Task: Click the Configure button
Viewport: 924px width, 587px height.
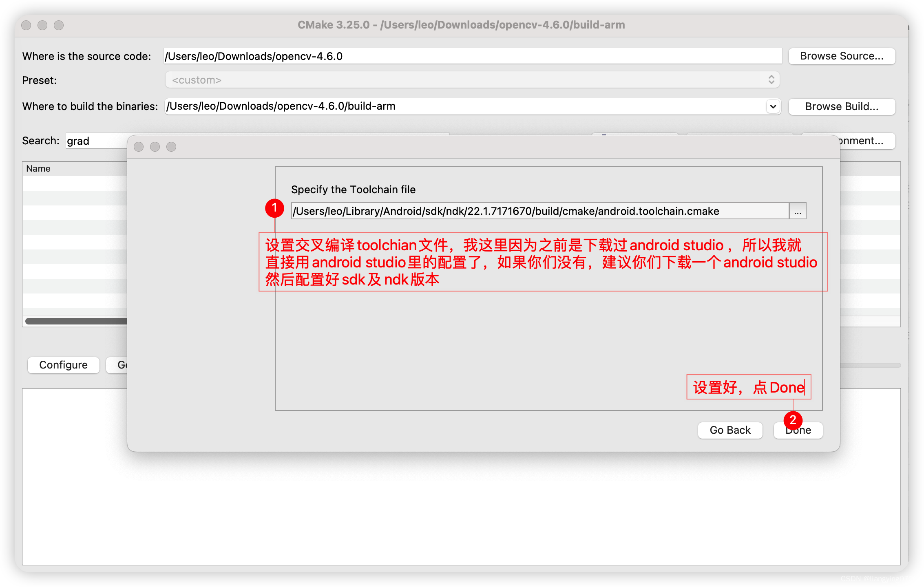Action: [x=63, y=365]
